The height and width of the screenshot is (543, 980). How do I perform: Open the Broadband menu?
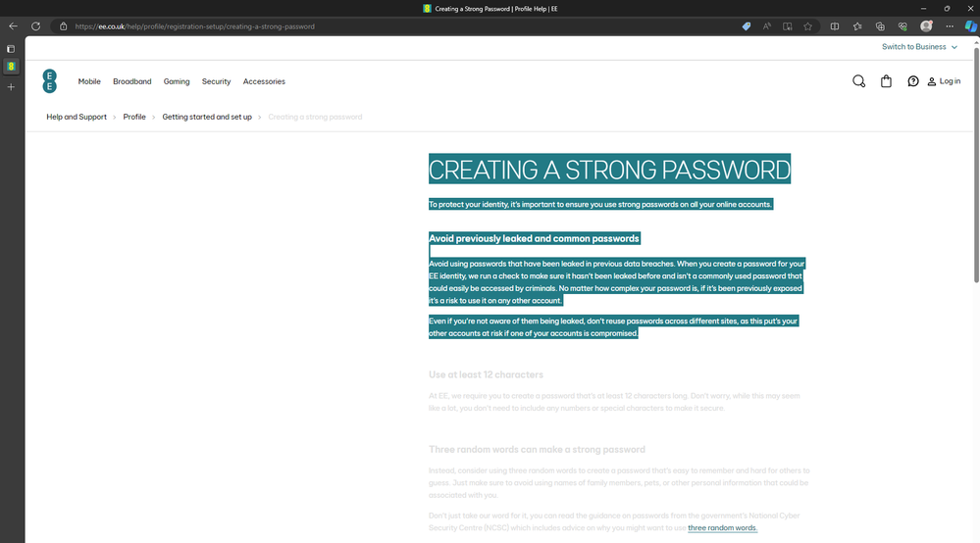[131, 81]
